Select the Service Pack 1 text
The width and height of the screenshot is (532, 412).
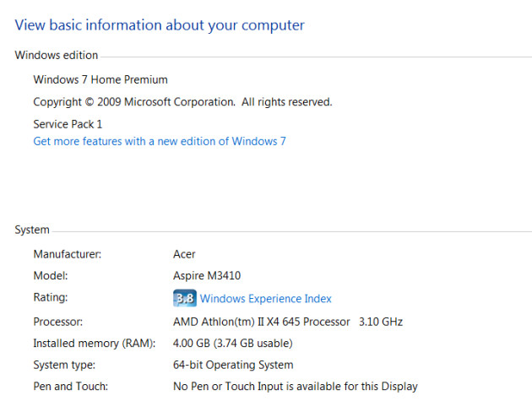(x=68, y=124)
